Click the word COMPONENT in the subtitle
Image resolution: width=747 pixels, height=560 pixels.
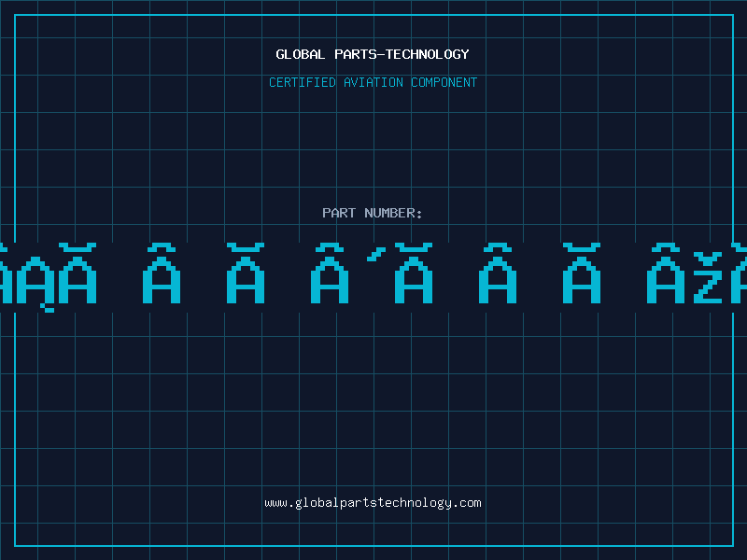pos(444,82)
